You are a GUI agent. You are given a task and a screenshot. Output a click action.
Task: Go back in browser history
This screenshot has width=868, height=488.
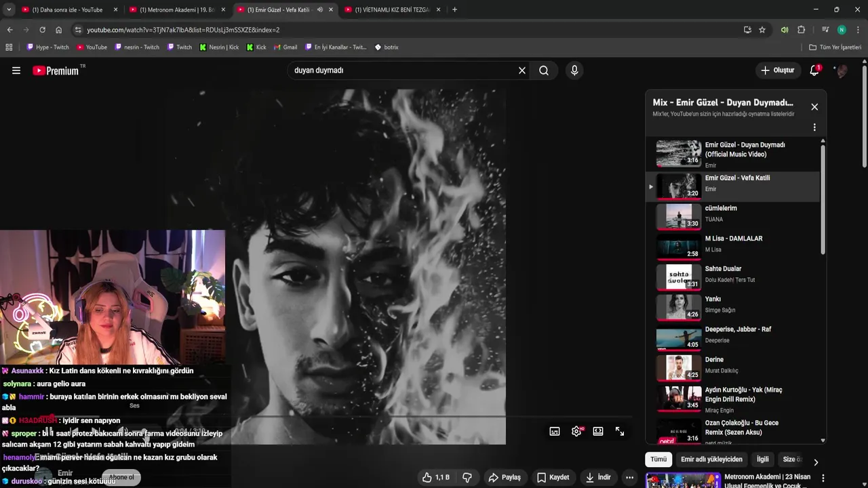tap(9, 30)
